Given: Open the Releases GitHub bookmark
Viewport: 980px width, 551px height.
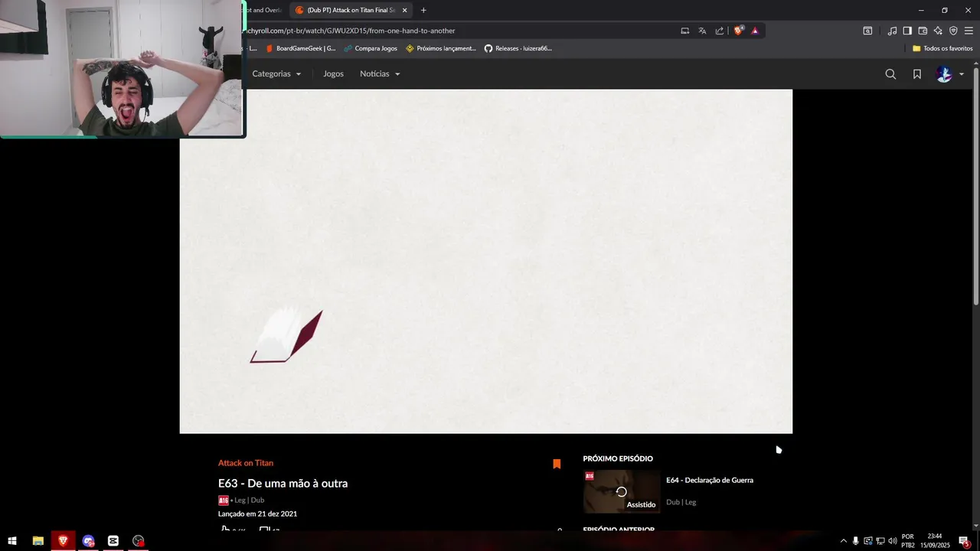Looking at the screenshot, I should (x=518, y=48).
